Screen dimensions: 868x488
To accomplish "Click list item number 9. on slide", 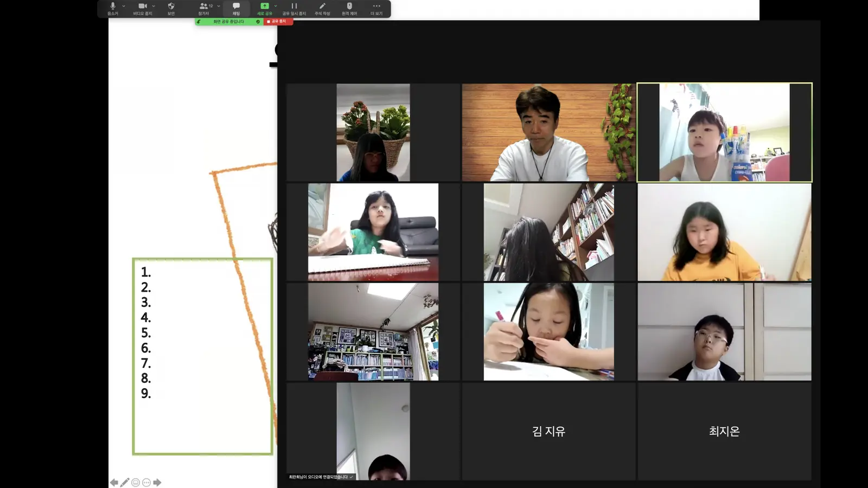I will [x=146, y=394].
